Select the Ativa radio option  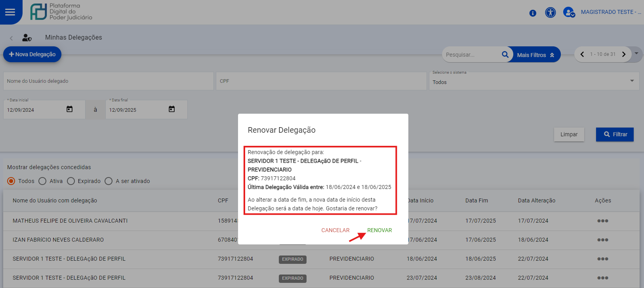coord(42,181)
